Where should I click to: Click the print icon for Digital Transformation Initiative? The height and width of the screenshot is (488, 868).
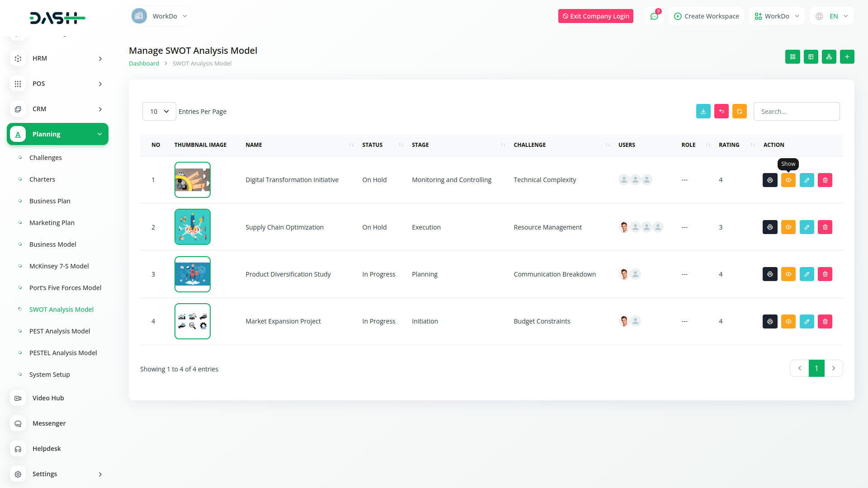[x=770, y=180]
